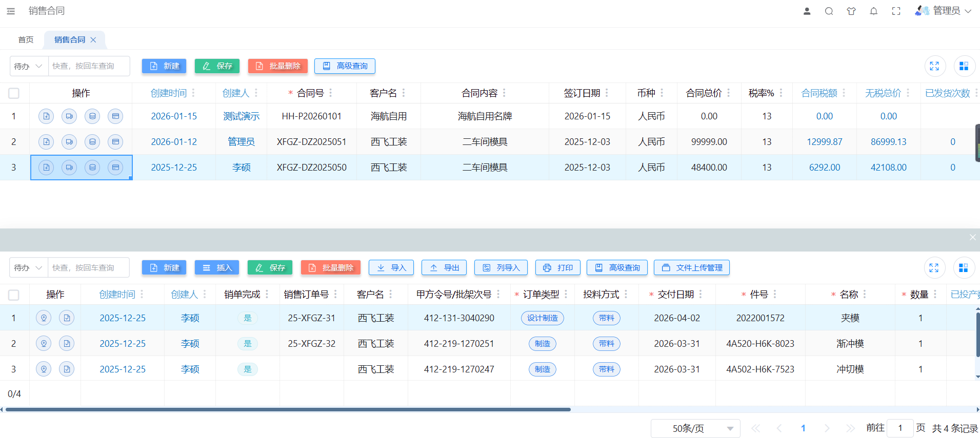Open the 管理员 user dropdown

(x=943, y=11)
